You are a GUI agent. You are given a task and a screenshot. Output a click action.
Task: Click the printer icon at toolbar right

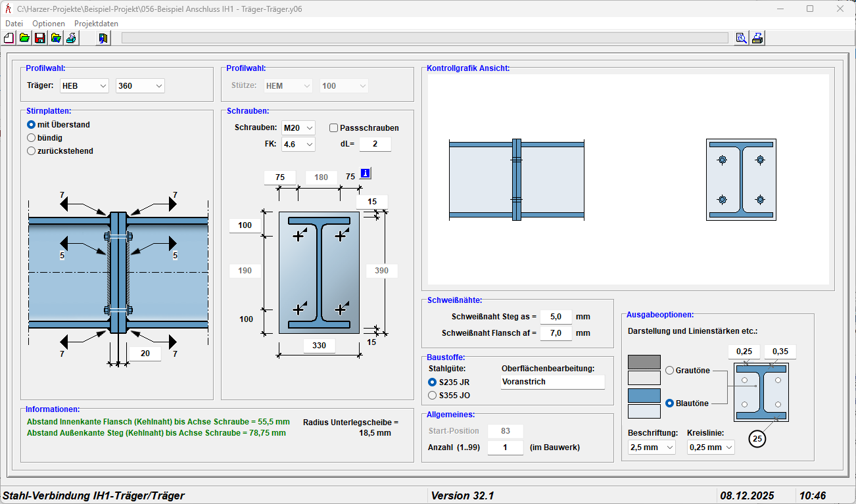(x=757, y=38)
